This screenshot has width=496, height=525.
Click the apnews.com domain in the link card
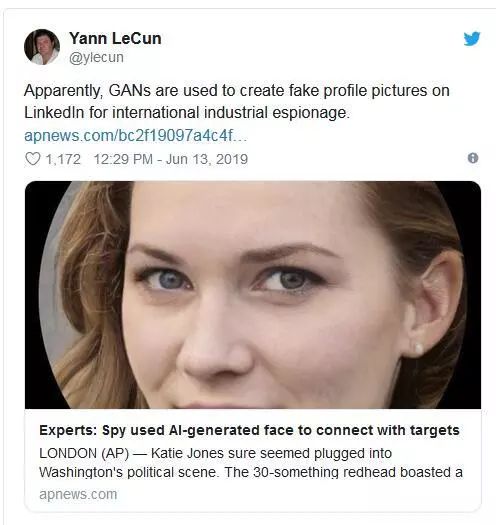click(78, 495)
